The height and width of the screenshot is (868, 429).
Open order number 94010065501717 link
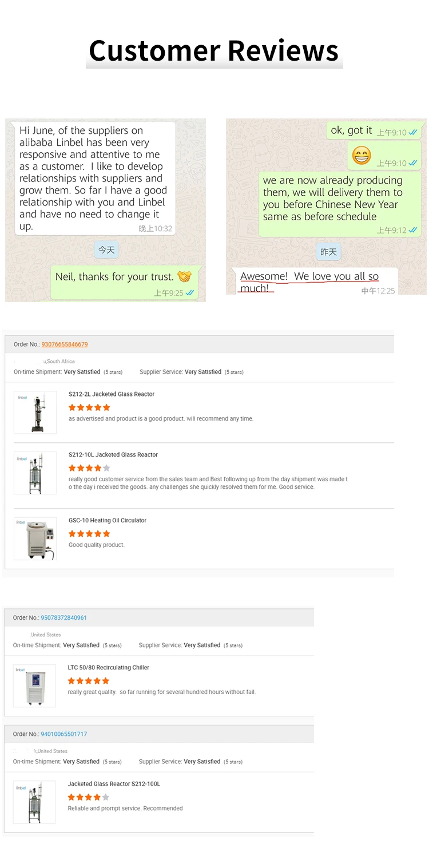tap(63, 734)
